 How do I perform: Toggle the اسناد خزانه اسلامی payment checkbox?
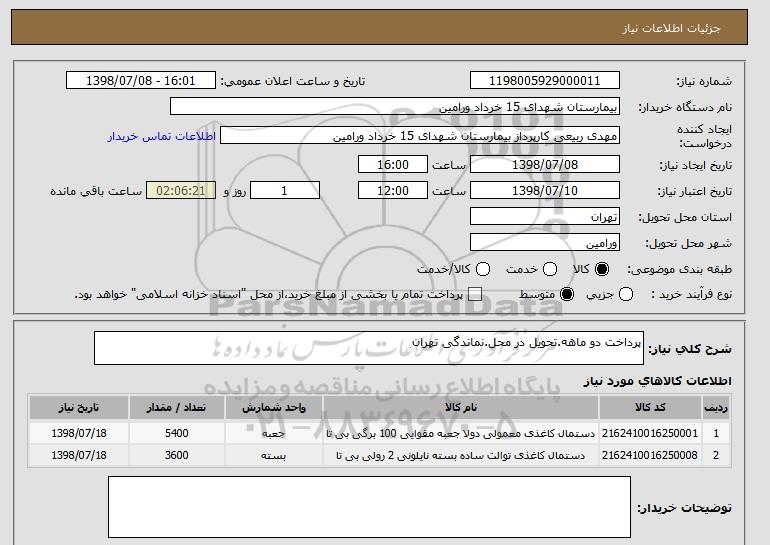coord(475,295)
